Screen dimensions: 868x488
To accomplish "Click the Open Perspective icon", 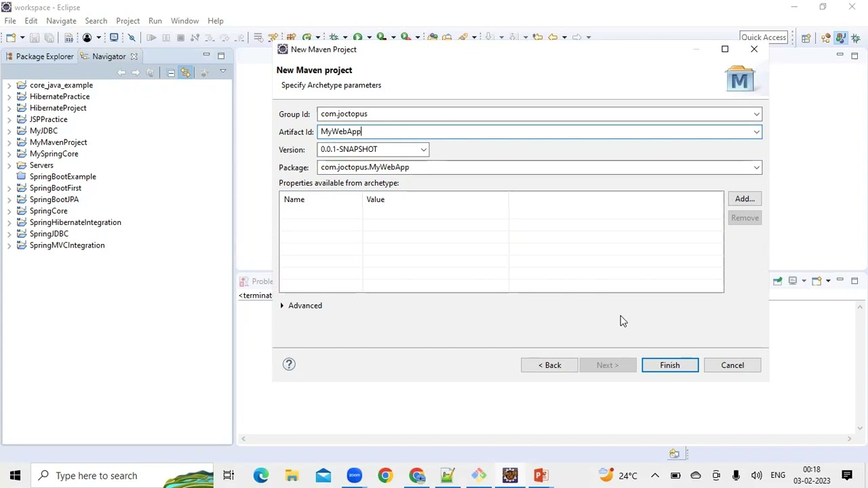I will pyautogui.click(x=806, y=38).
